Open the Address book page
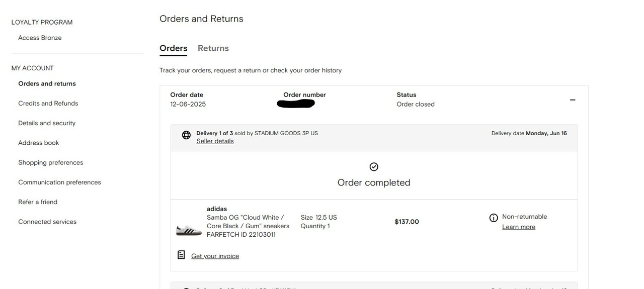Image resolution: width=644 pixels, height=289 pixels. [x=39, y=143]
